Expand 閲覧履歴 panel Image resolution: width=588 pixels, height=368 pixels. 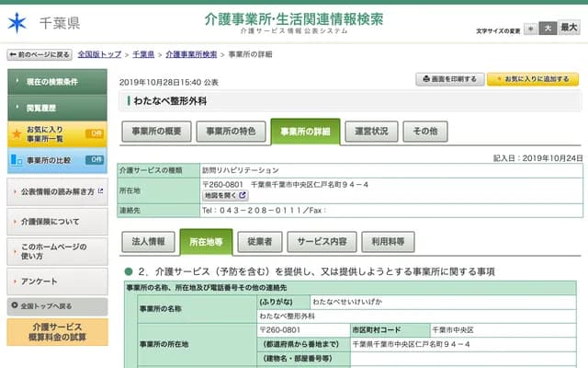tap(57, 108)
